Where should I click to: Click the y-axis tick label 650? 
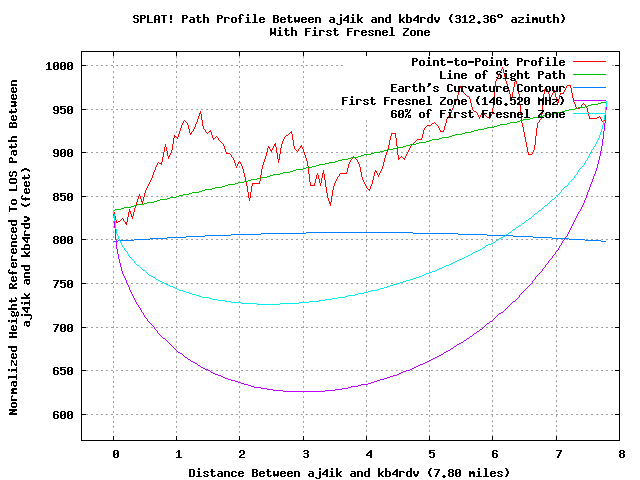coord(63,371)
